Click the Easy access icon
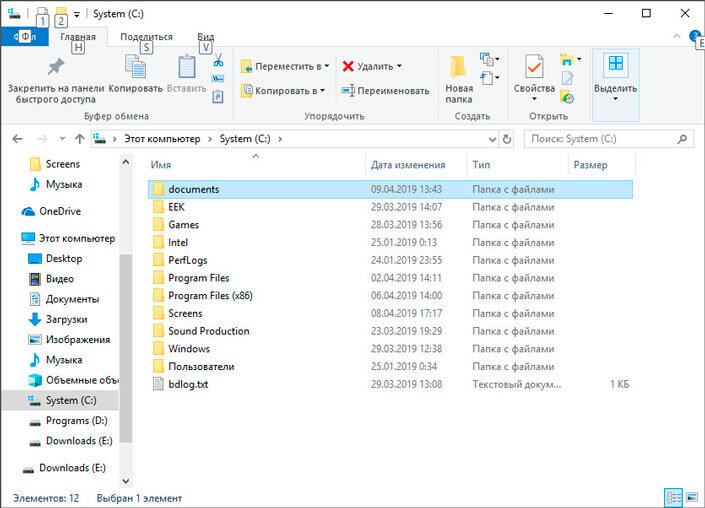 point(486,78)
